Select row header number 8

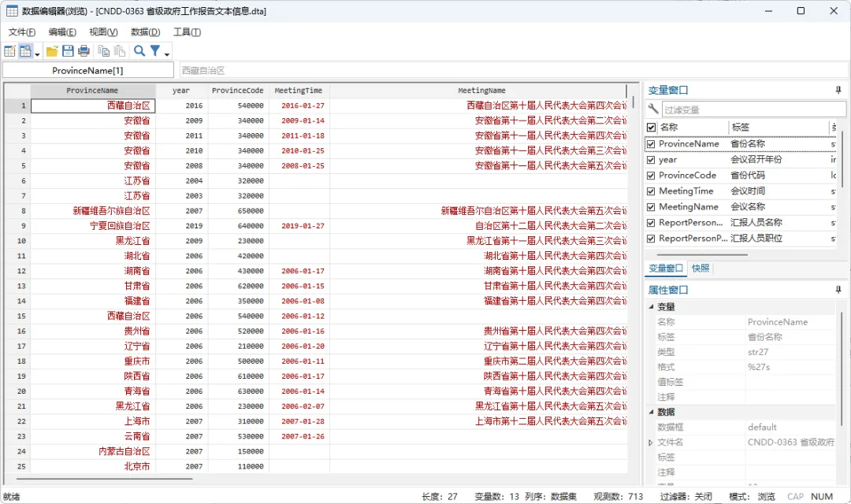pyautogui.click(x=17, y=211)
